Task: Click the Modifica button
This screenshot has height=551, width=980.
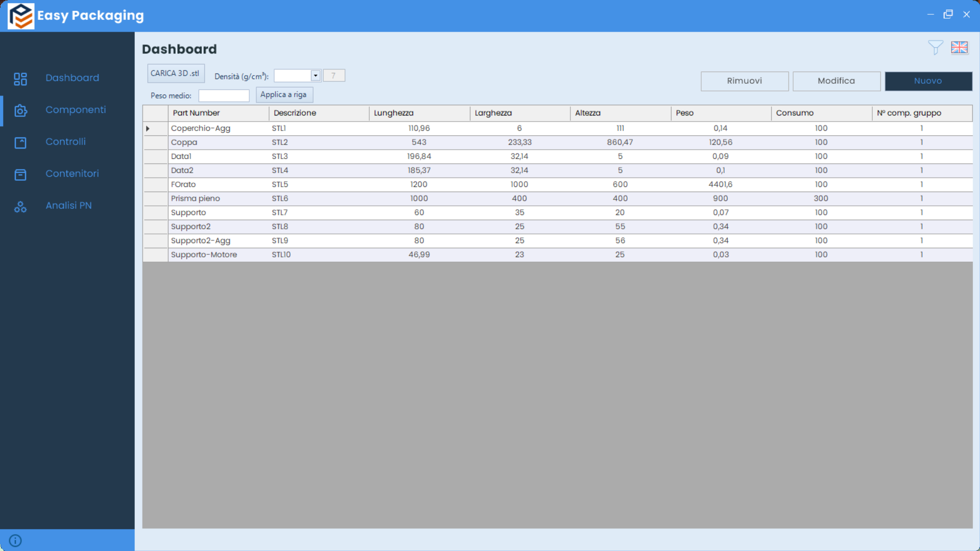Action: point(836,81)
